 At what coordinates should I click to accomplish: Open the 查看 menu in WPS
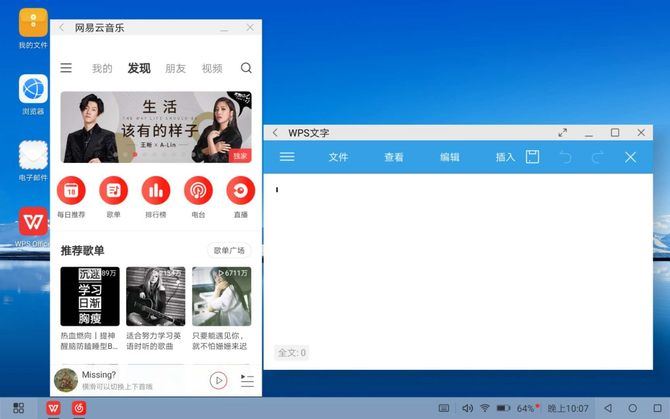click(394, 157)
